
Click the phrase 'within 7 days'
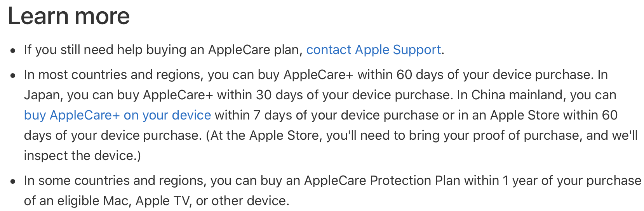249,115
